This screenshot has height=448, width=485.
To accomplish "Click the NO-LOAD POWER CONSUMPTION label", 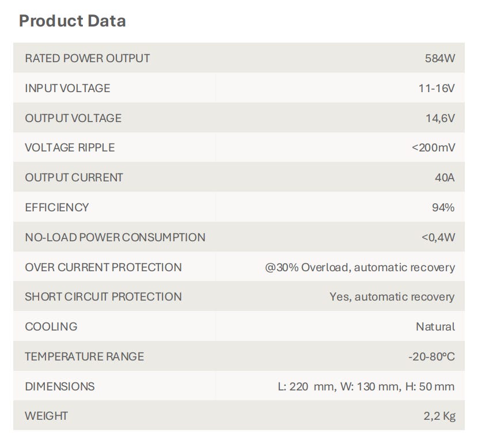I will point(115,237).
